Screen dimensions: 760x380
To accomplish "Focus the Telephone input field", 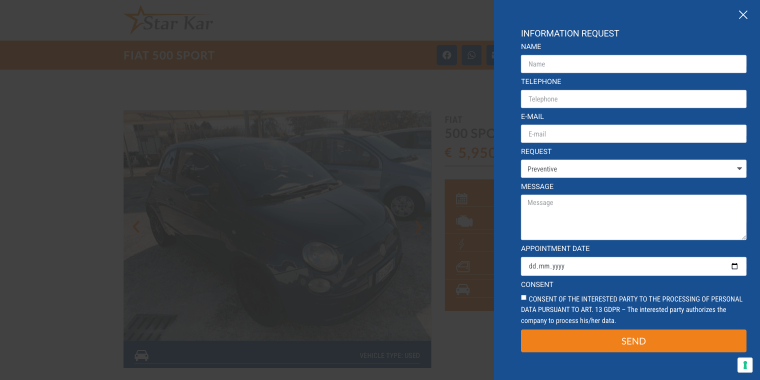I will point(633,99).
